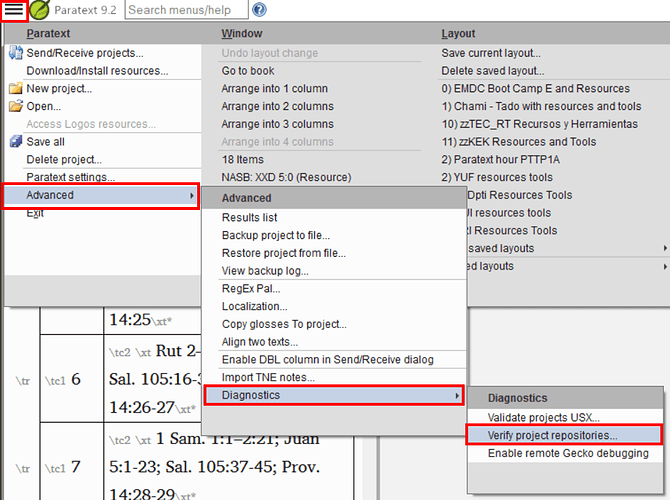Image resolution: width=670 pixels, height=500 pixels.
Task: Select Open... in Paratext menu
Action: pos(44,106)
